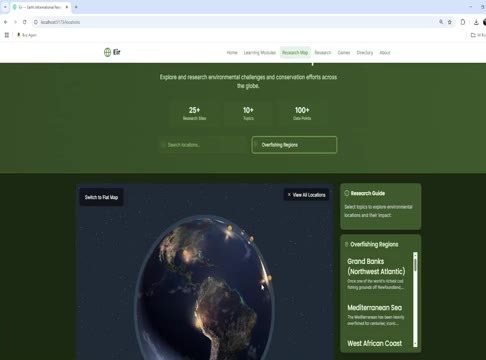Click the Overfishing Regions panel heading
The height and width of the screenshot is (360, 486).
pos(374,244)
